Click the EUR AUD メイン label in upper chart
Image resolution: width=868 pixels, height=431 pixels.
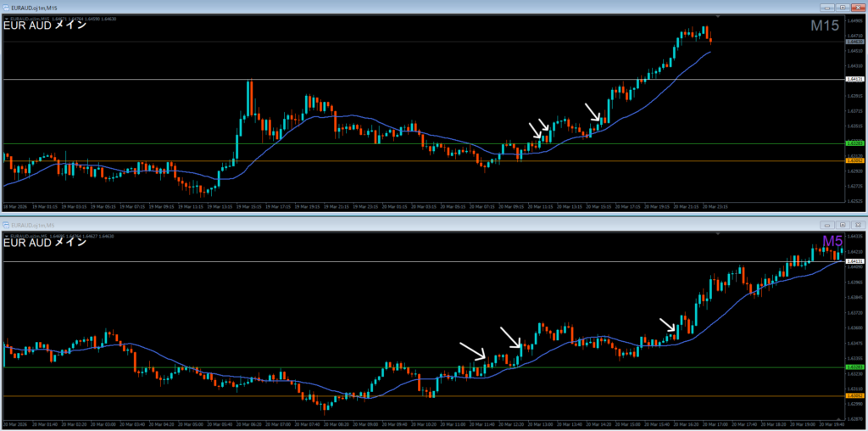click(x=44, y=25)
